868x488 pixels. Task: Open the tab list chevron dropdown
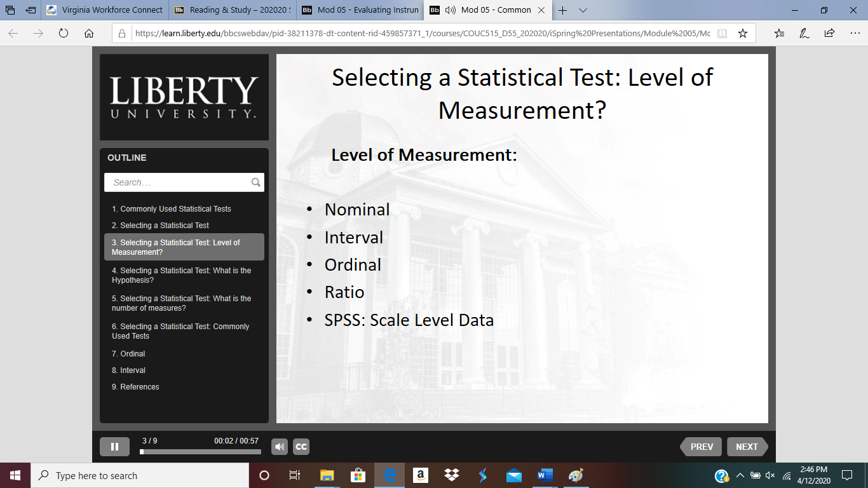pos(583,10)
